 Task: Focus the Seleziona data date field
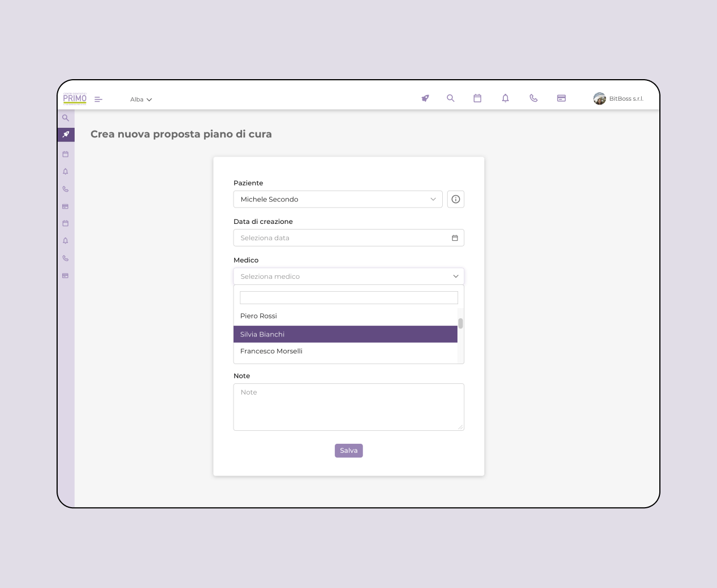click(x=342, y=238)
